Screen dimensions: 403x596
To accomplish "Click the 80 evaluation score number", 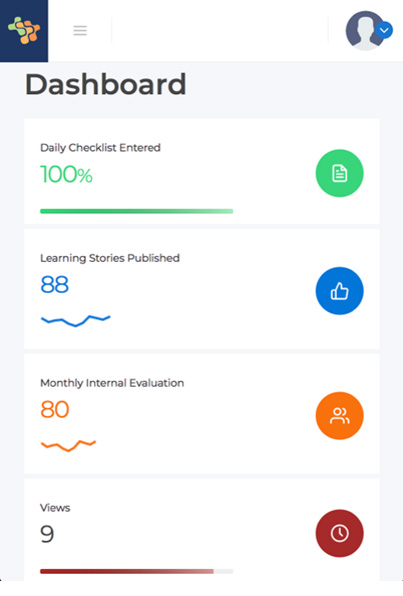I will coord(55,409).
